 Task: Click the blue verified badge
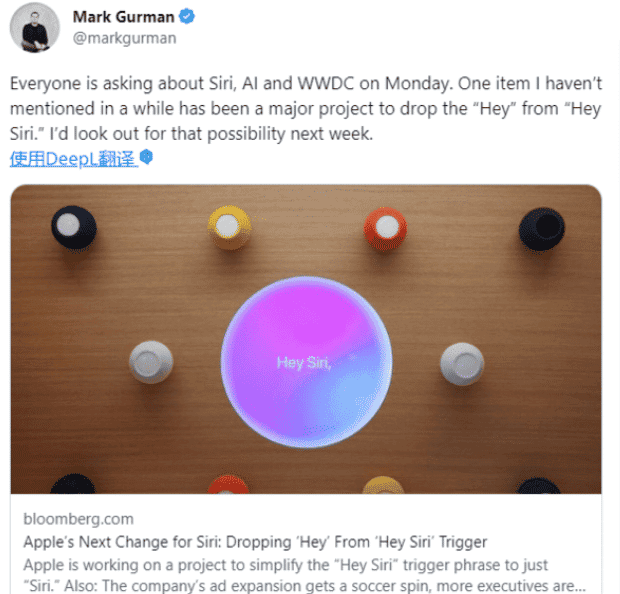coord(187,17)
